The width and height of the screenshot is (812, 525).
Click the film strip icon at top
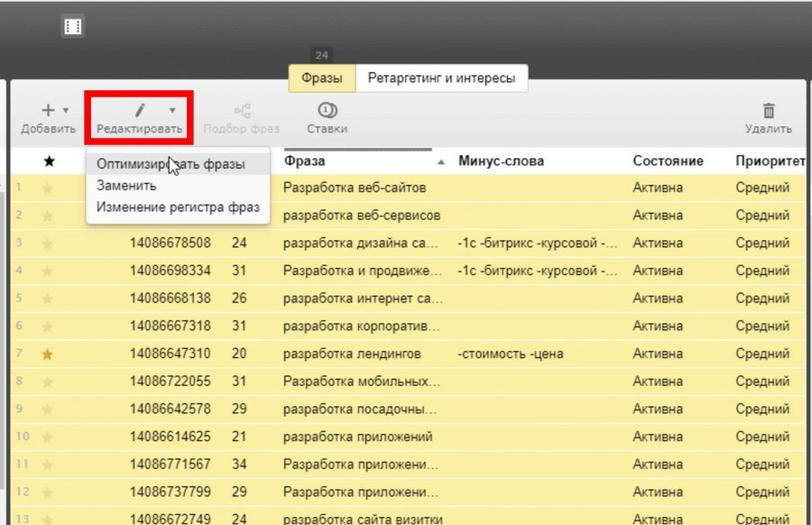tap(73, 27)
